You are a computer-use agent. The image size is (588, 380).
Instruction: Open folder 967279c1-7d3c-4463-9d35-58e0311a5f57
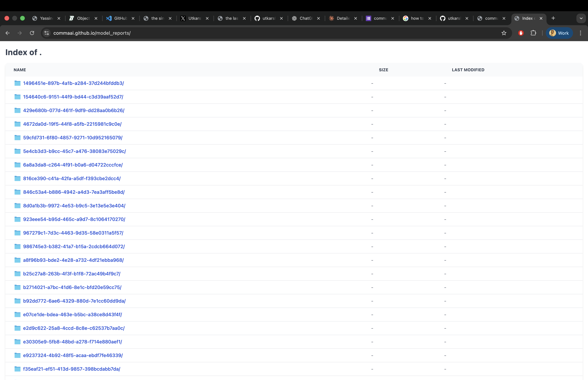73,233
